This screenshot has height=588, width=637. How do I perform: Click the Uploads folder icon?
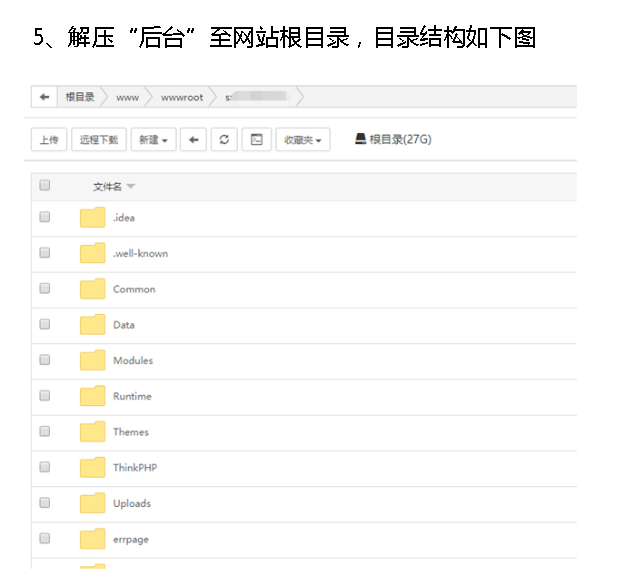pyautogui.click(x=93, y=503)
